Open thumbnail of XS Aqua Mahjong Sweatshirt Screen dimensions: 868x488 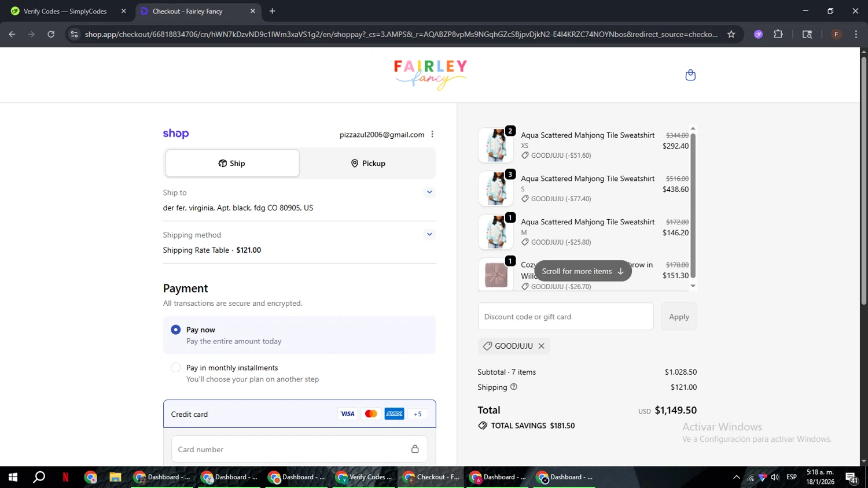click(496, 145)
